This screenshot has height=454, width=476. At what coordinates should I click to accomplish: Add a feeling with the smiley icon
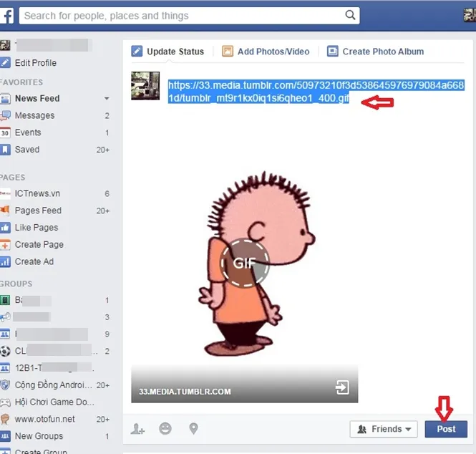[165, 428]
